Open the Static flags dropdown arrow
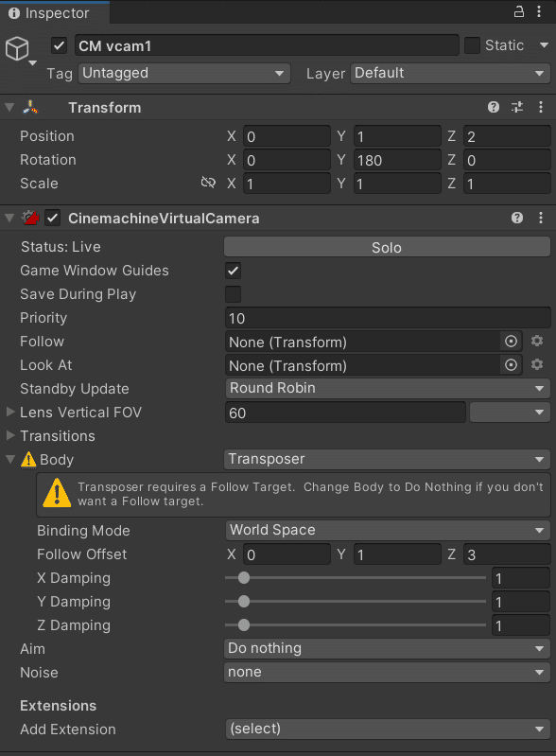Image resolution: width=556 pixels, height=756 pixels. pyautogui.click(x=545, y=45)
